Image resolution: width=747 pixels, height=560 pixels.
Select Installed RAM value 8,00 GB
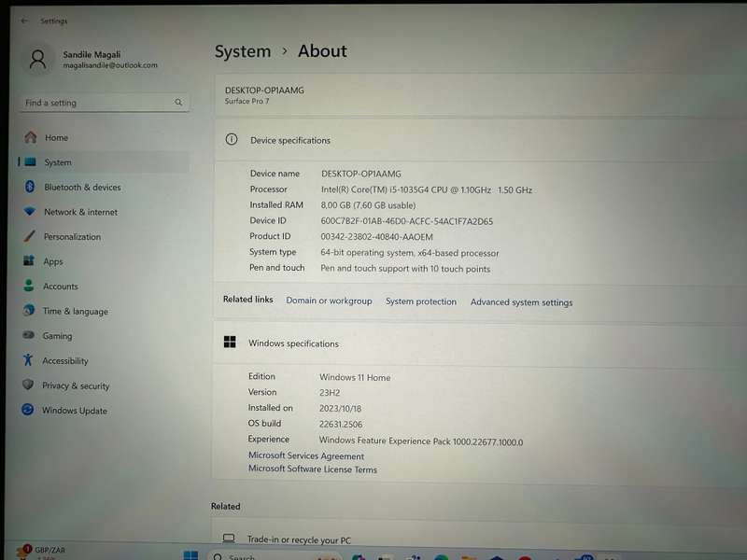tap(368, 205)
